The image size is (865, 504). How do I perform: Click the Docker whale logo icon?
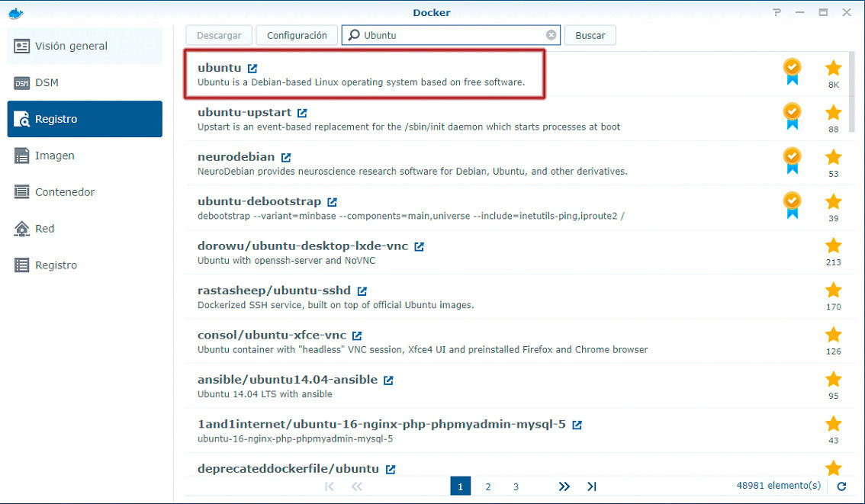16,13
